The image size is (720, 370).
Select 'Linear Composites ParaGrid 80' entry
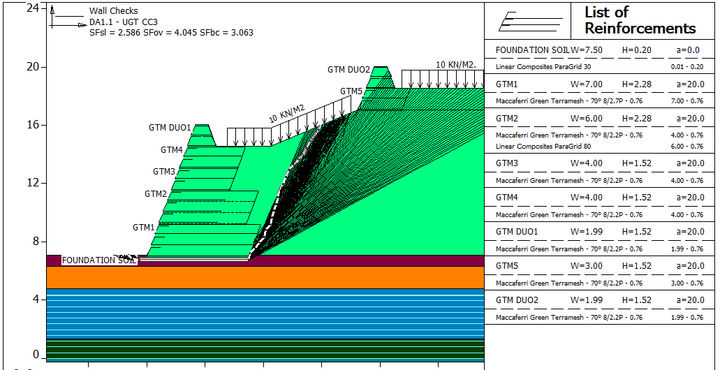coord(544,146)
